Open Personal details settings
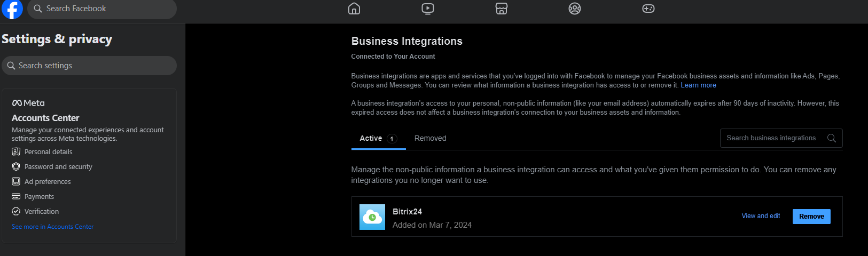 (x=48, y=152)
